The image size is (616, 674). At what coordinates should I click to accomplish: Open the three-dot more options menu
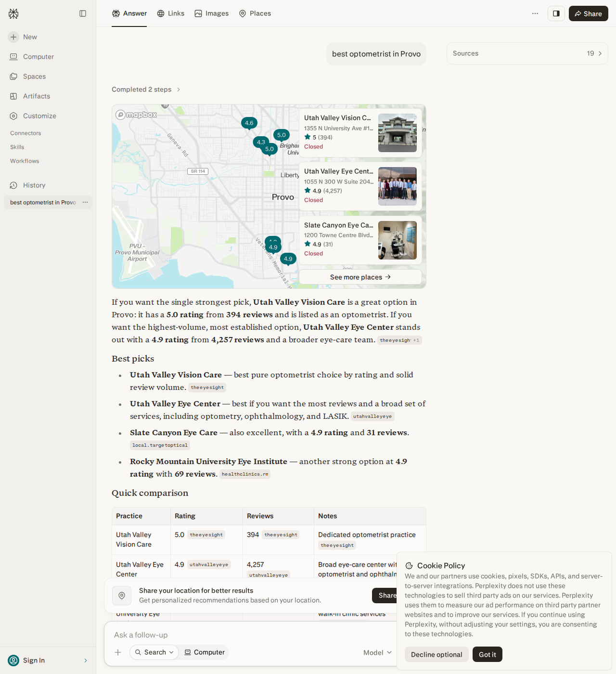[x=535, y=13]
